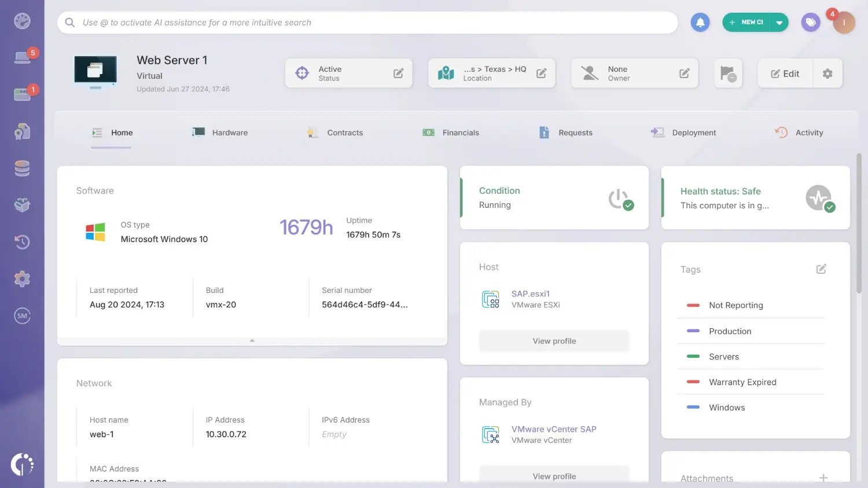
Task: Click the database icon in the sidebar
Action: click(22, 168)
